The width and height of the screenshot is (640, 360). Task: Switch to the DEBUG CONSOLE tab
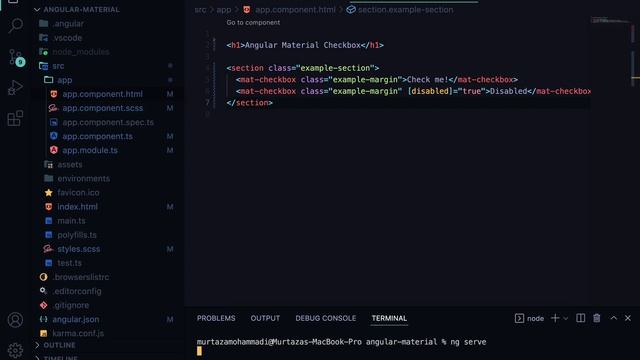(x=326, y=318)
